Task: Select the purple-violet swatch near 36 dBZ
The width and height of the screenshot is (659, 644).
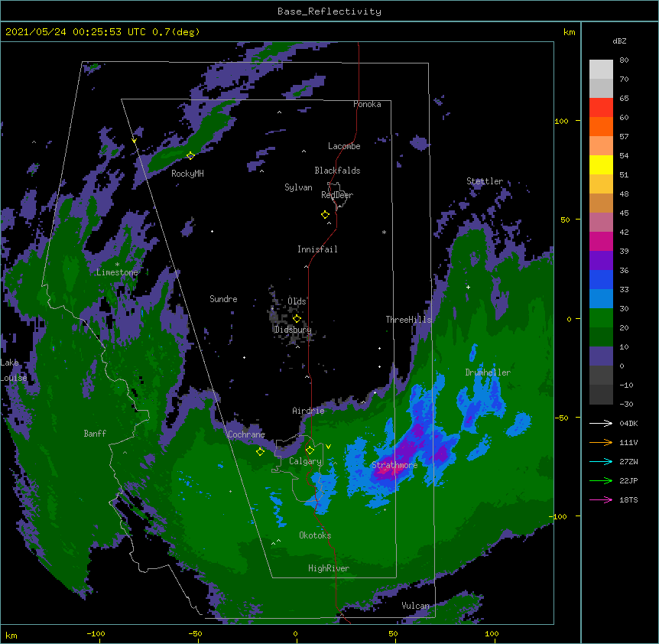Action: pyautogui.click(x=601, y=261)
